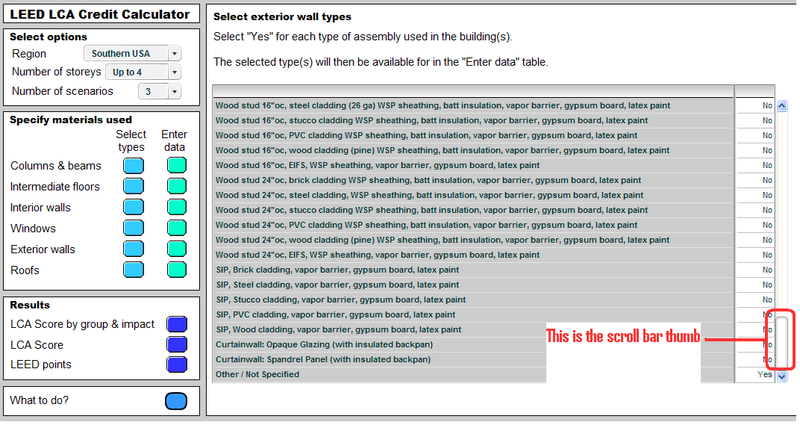Select row Wood stud 16"oc, EIFS, WSP sheathing

click(473, 165)
